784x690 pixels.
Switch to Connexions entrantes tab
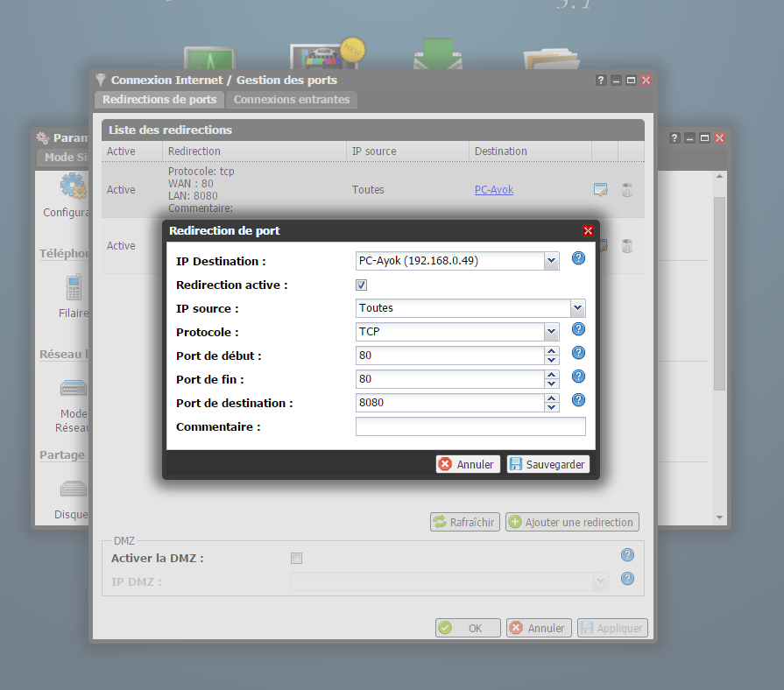(292, 100)
